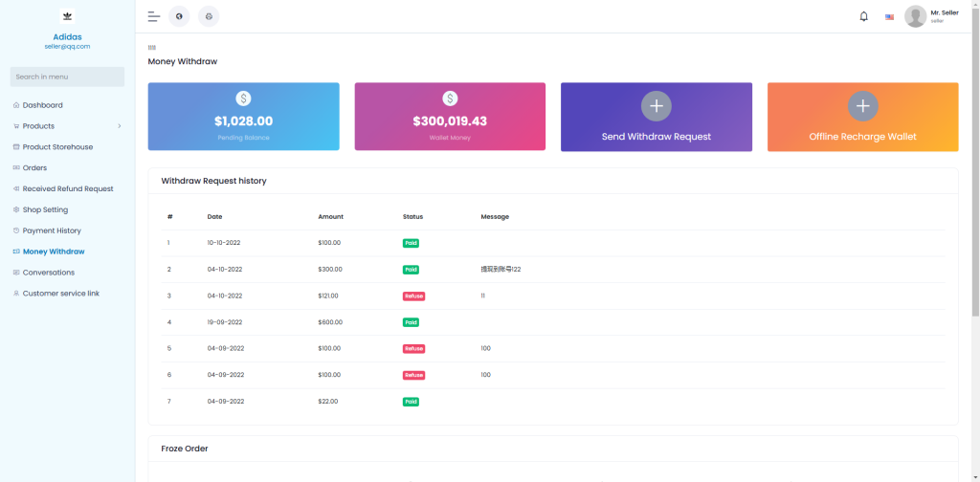Toggle the hamburger sidebar menu
The image size is (980, 482).
point(154,16)
